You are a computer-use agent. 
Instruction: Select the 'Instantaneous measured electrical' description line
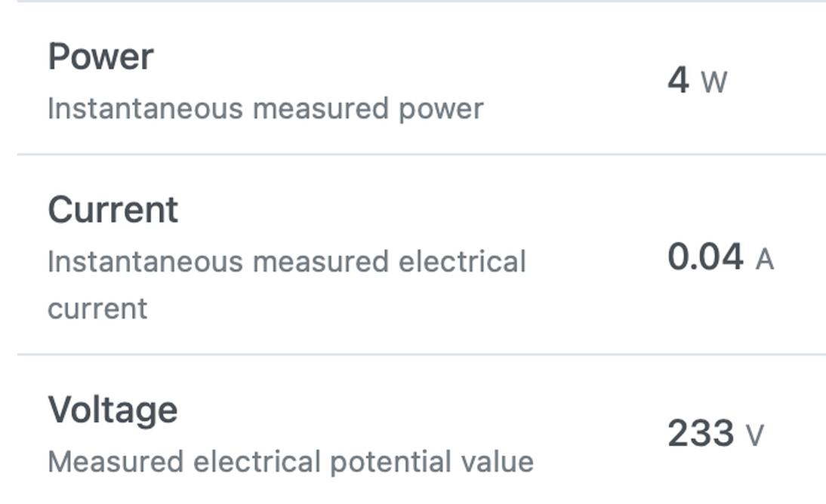tap(287, 262)
